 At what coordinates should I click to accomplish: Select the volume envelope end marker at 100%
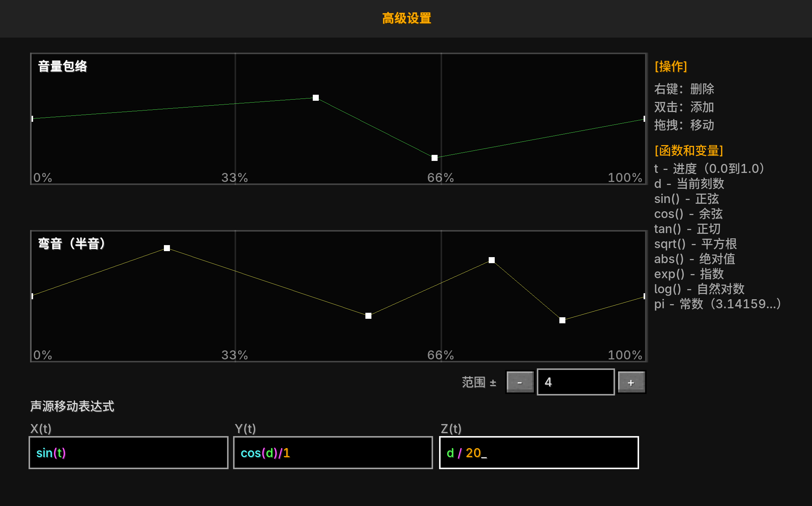click(x=644, y=119)
